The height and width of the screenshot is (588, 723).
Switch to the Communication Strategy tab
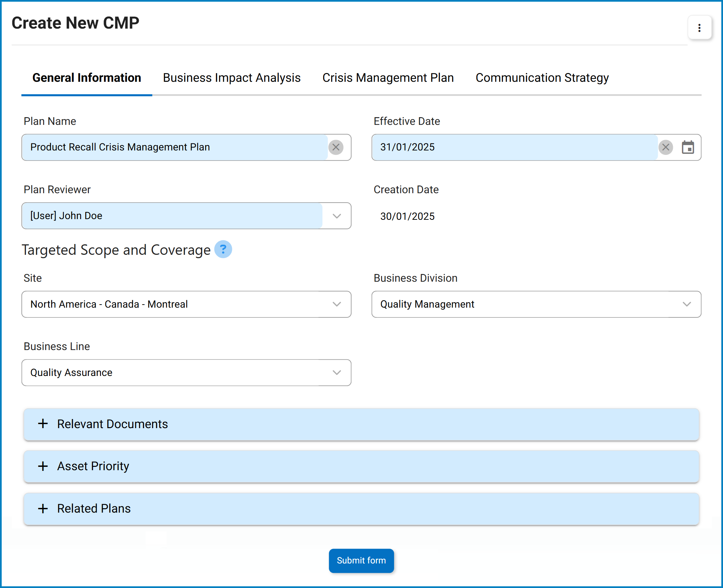click(x=542, y=78)
